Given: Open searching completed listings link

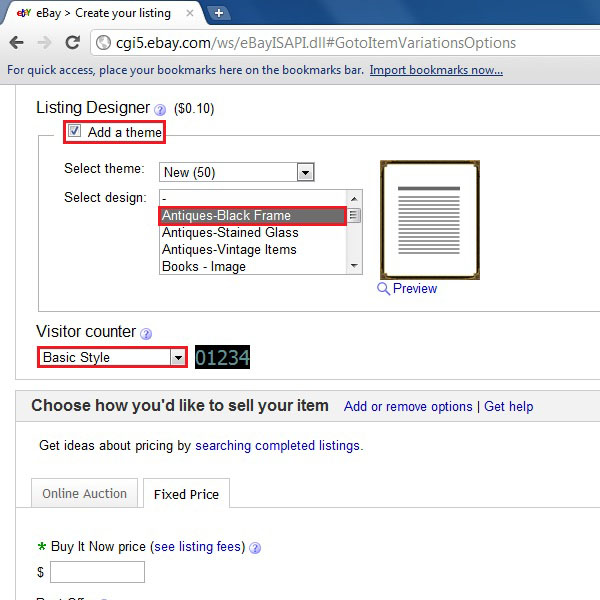Looking at the screenshot, I should click(277, 446).
